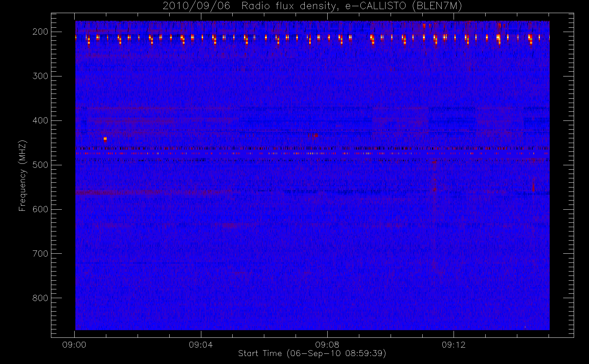
Task: Click the plot title '2010/09/06 Radio flux density'
Action: click(x=312, y=6)
